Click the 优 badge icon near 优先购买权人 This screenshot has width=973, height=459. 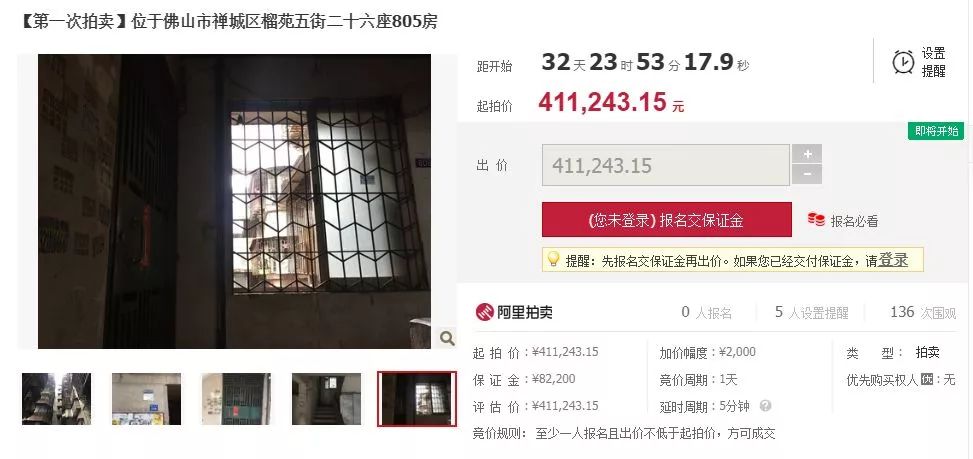[927, 379]
